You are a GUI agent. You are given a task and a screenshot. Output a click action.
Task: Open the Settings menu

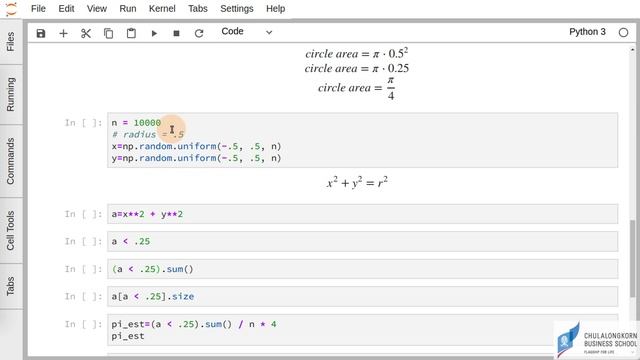point(237,9)
